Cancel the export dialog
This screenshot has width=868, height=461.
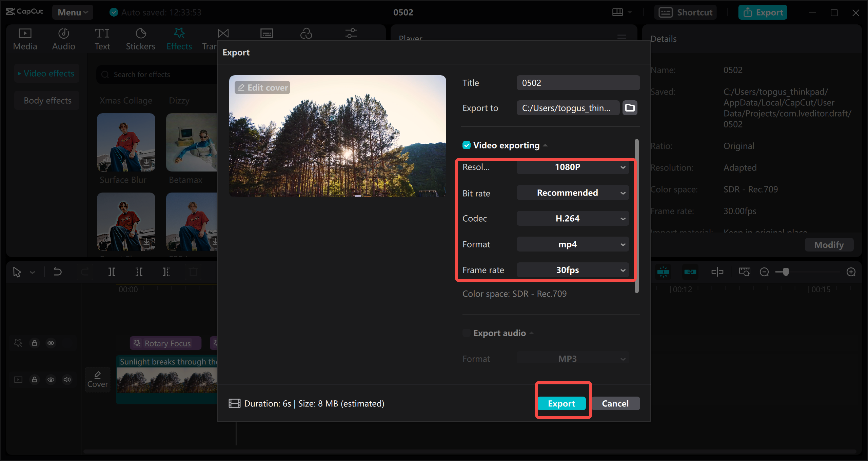click(x=615, y=403)
